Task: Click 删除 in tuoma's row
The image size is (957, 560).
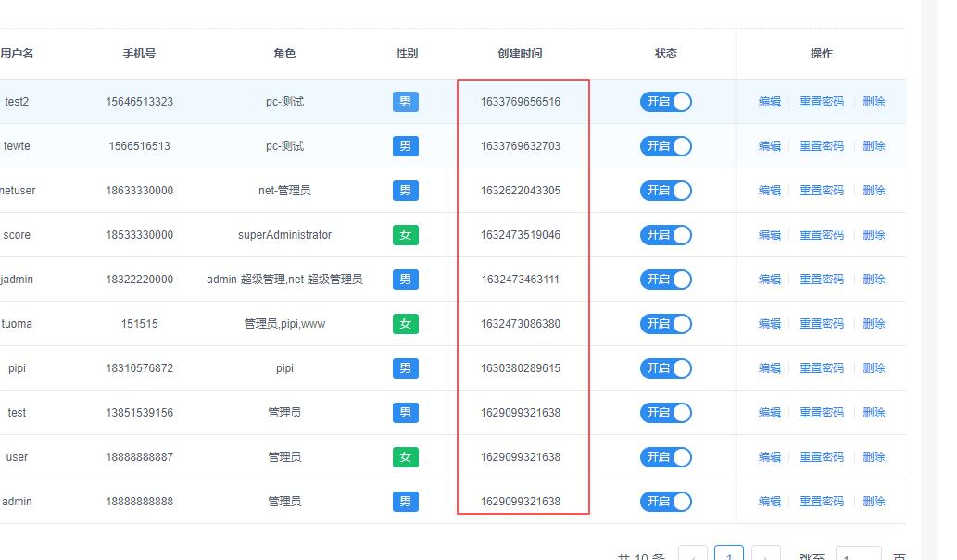Action: (874, 324)
